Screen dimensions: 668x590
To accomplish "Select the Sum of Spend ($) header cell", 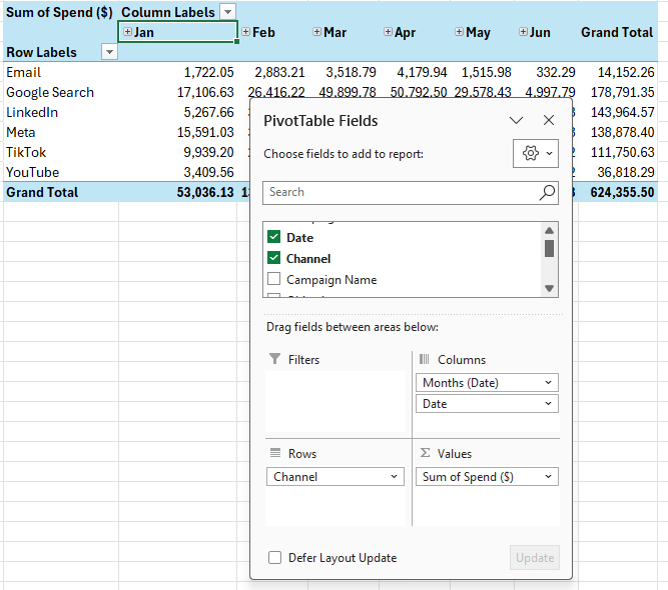I will tap(59, 12).
